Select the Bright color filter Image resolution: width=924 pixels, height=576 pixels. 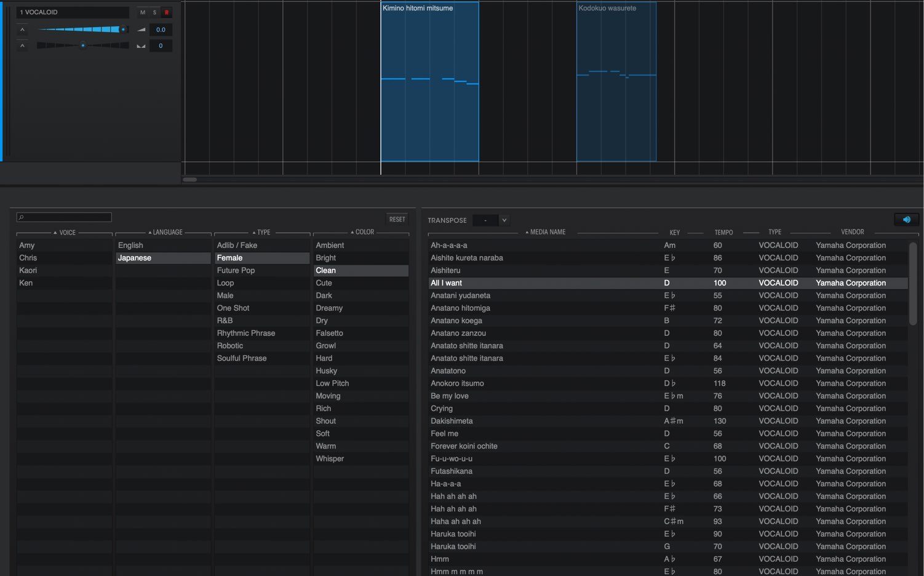click(361, 258)
